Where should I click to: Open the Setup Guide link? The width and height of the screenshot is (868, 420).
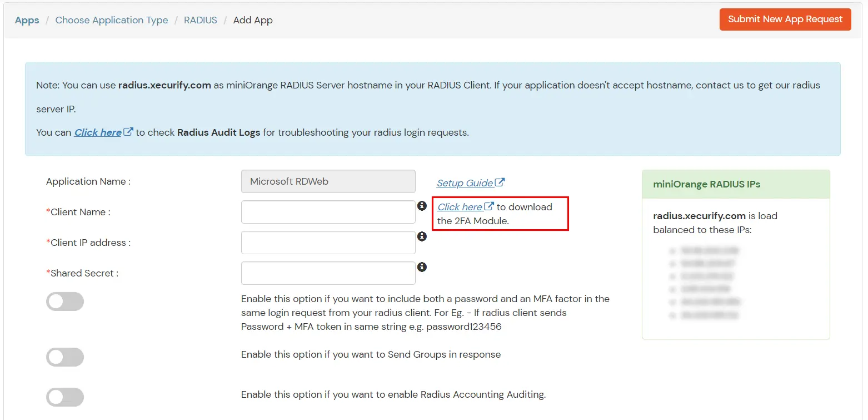[x=465, y=183]
